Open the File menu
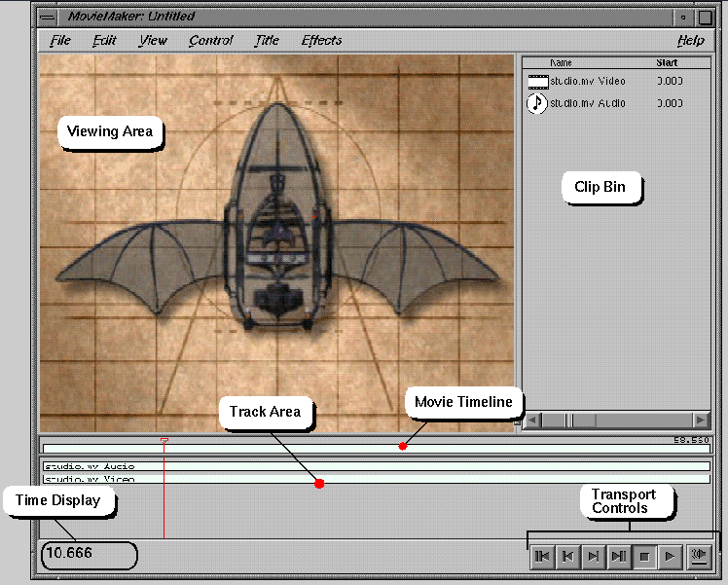 click(x=60, y=40)
